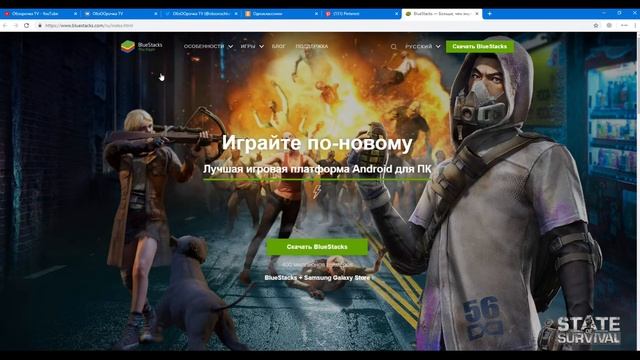Expand the ОСОБЕННОСТИ dropdown menu
Screen dimensions: 640x360
[x=208, y=47]
